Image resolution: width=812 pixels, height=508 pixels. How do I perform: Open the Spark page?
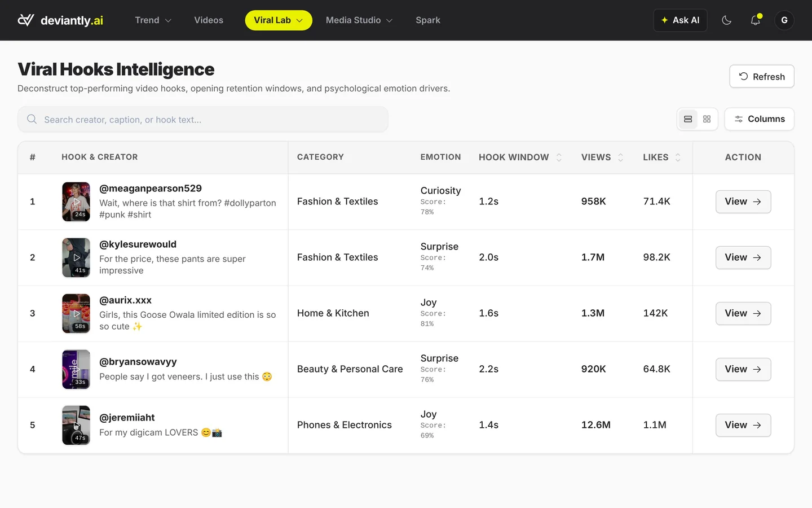(428, 20)
